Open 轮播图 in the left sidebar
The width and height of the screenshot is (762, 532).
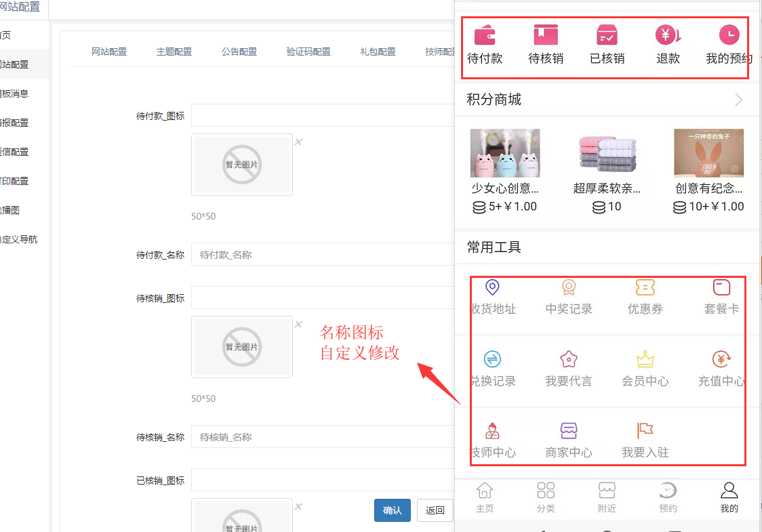point(10,210)
